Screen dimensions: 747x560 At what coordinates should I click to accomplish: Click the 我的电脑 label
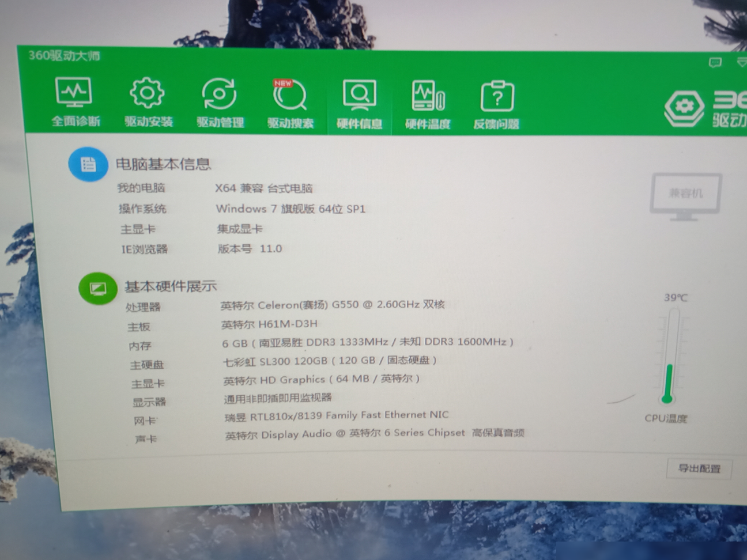[x=141, y=188]
